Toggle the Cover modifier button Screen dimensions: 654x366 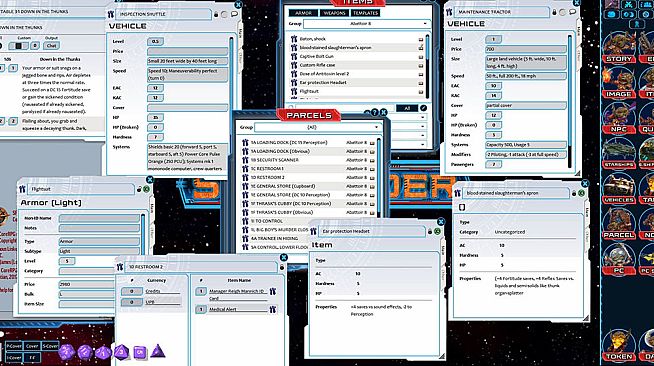pyautogui.click(x=32, y=346)
